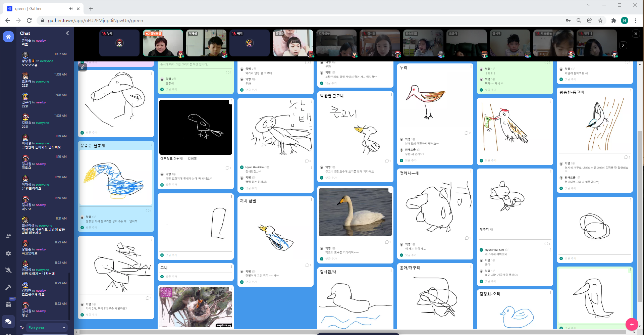Add a new post with pink plus button

click(x=632, y=324)
